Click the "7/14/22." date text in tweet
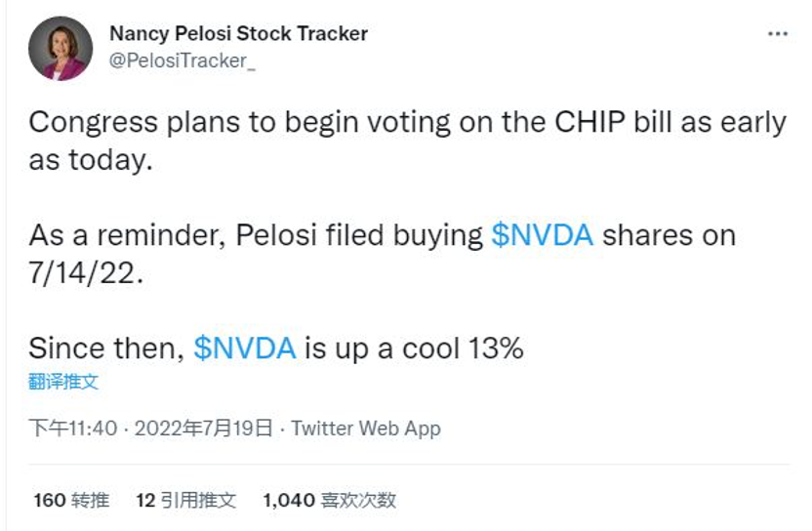812x531 pixels. (x=85, y=273)
